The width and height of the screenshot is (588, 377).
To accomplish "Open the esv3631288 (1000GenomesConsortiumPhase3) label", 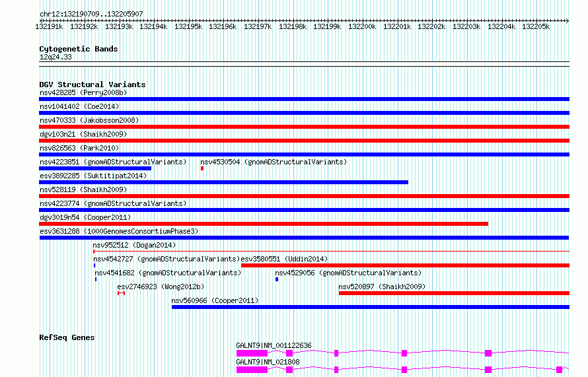I will coord(119,231).
